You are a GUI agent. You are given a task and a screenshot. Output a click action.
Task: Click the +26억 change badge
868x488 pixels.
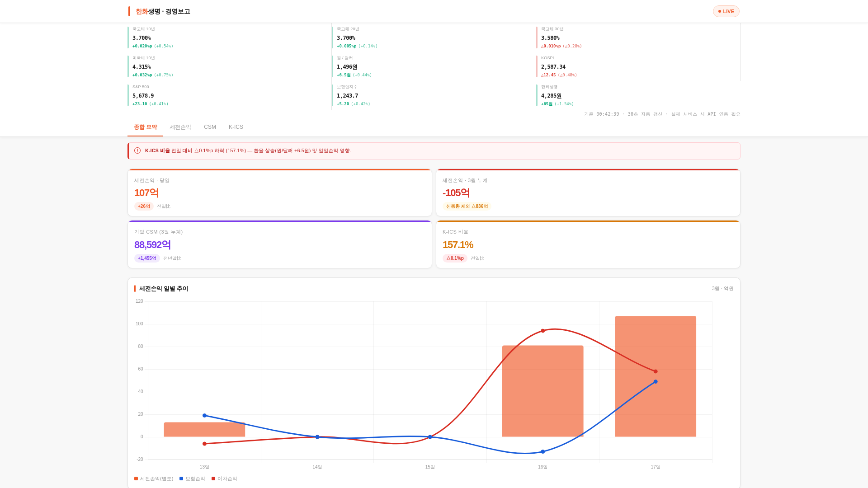[x=144, y=206]
